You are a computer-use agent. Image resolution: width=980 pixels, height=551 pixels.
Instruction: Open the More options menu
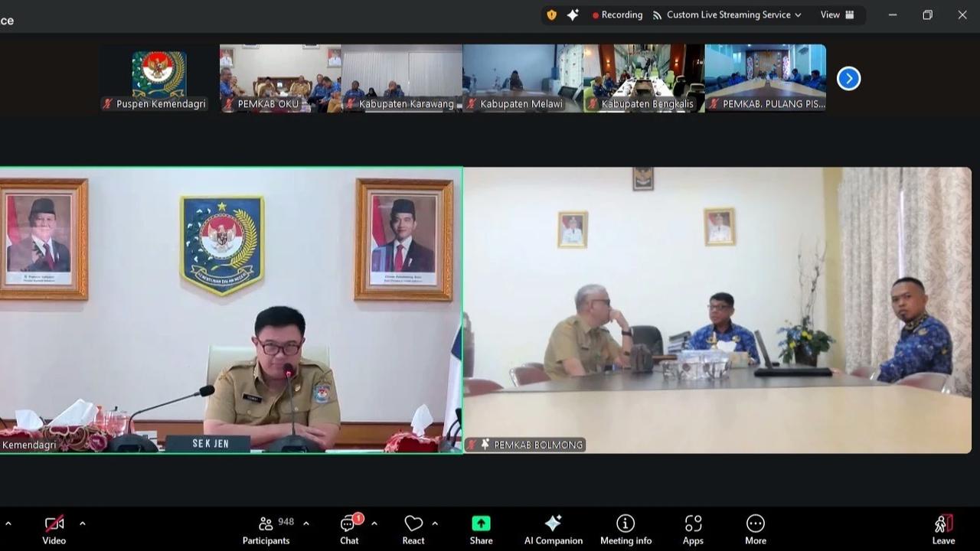pyautogui.click(x=756, y=530)
